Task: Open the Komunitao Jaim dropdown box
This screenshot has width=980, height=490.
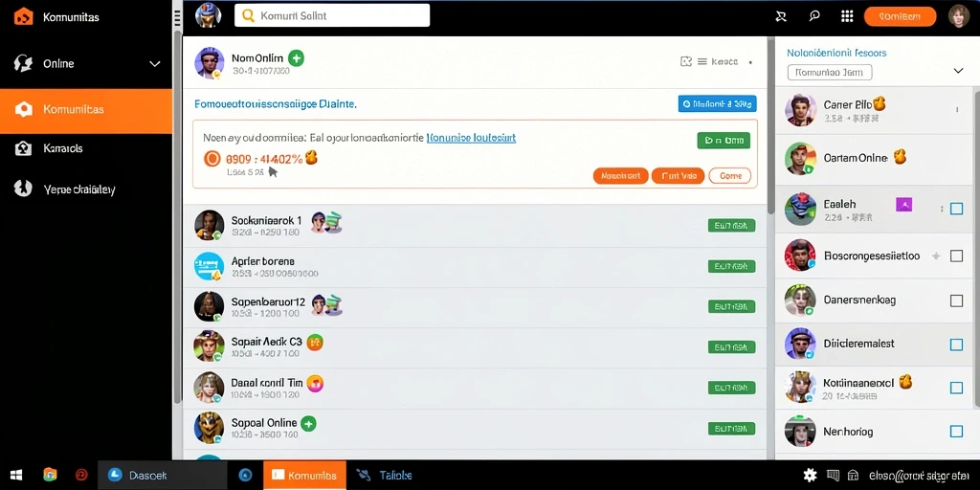Action: click(x=830, y=73)
